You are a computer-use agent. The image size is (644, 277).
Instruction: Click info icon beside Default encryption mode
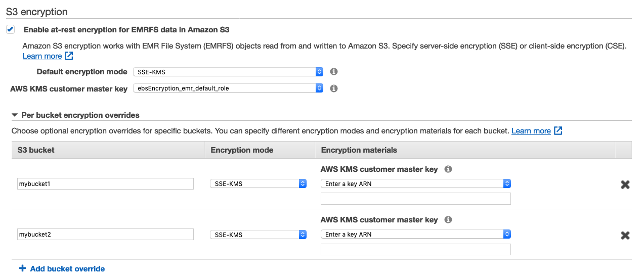tap(333, 72)
